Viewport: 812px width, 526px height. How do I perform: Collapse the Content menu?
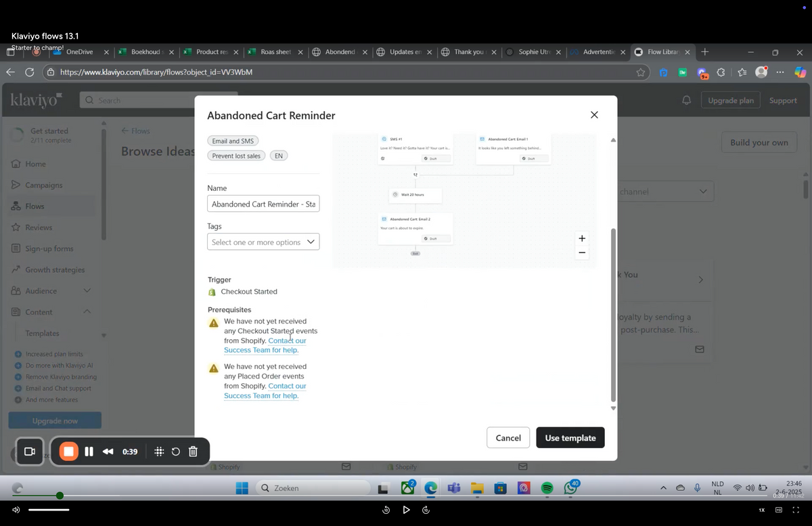pyautogui.click(x=87, y=311)
